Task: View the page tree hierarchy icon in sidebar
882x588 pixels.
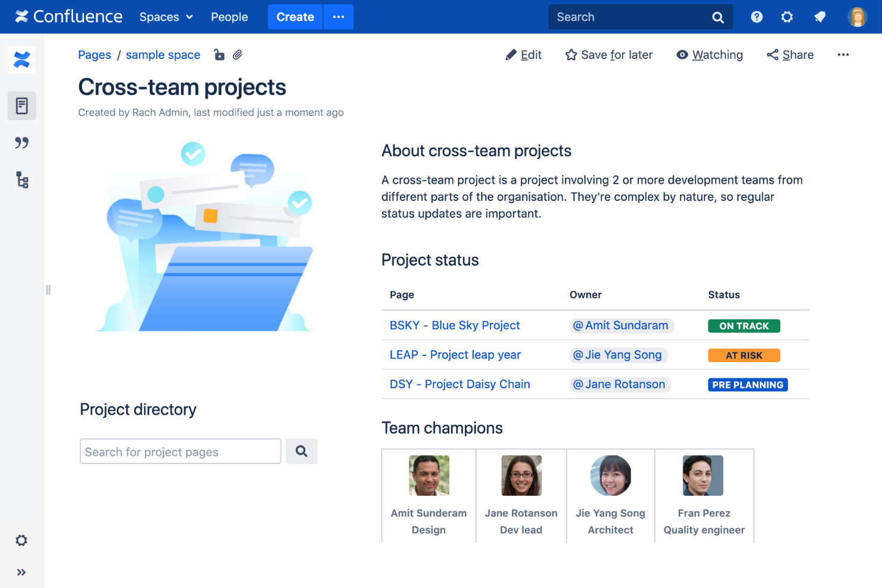Action: coord(21,180)
